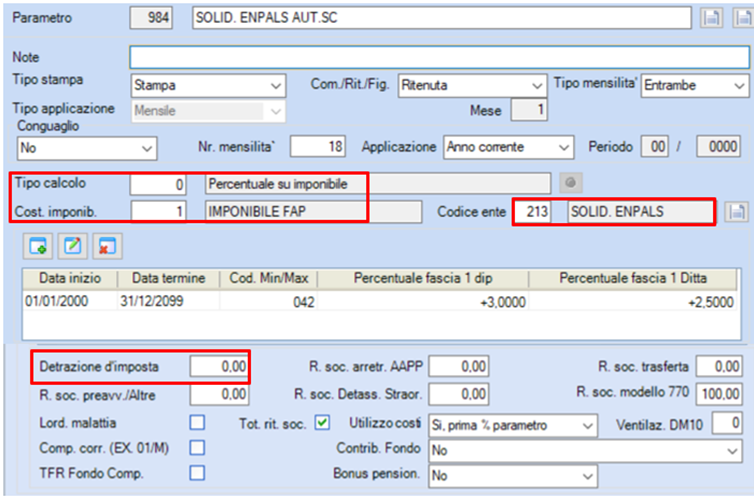Toggle the Lord. malattia checkbox
The width and height of the screenshot is (754, 498).
tap(197, 423)
